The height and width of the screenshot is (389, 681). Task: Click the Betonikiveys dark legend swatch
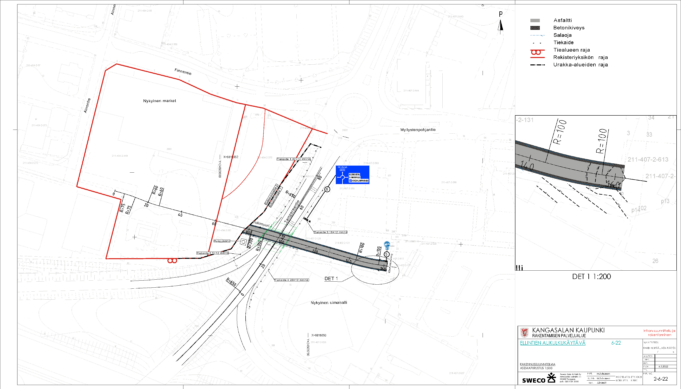pos(535,28)
